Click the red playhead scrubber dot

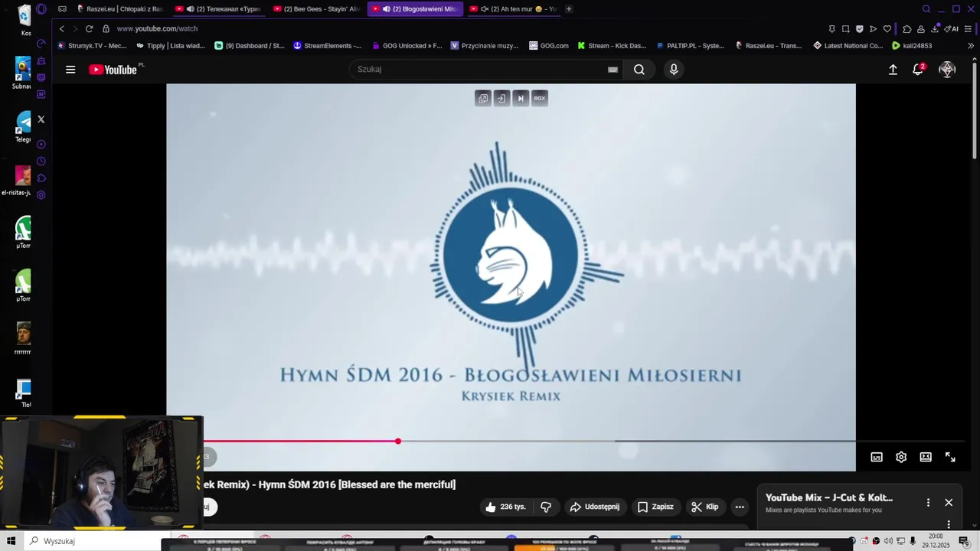pos(398,442)
